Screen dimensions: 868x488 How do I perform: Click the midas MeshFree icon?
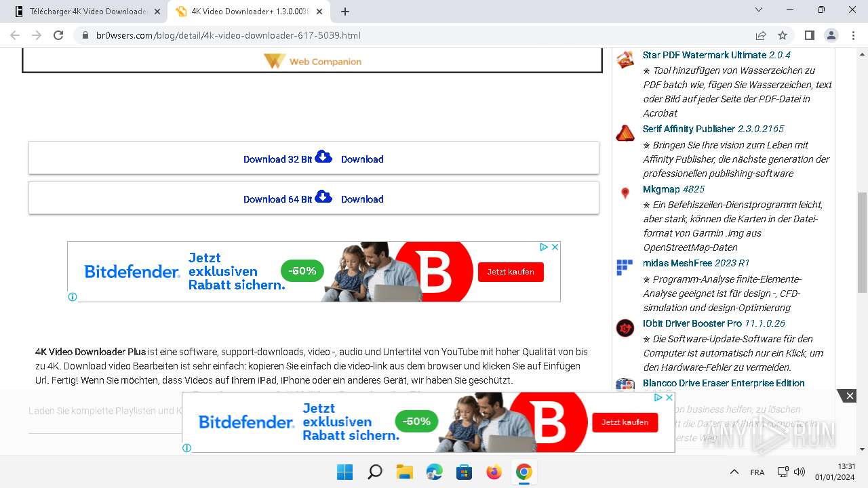point(625,268)
